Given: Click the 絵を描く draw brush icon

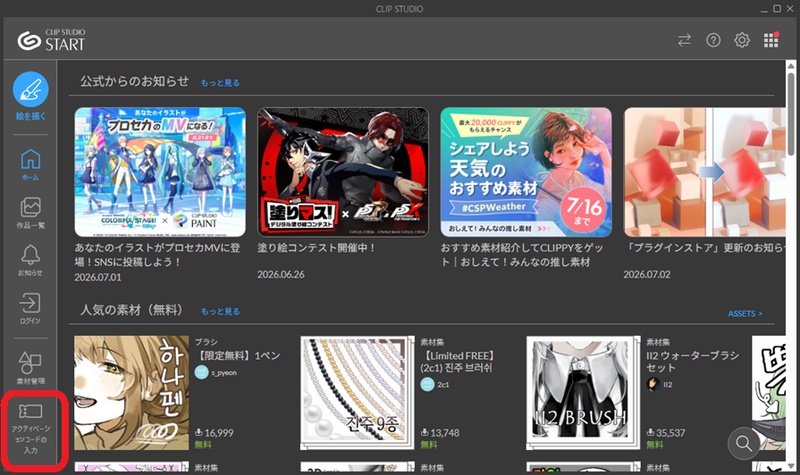Looking at the screenshot, I should 31,89.
